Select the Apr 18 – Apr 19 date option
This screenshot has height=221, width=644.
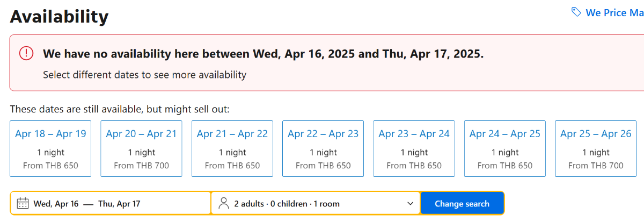tap(50, 148)
